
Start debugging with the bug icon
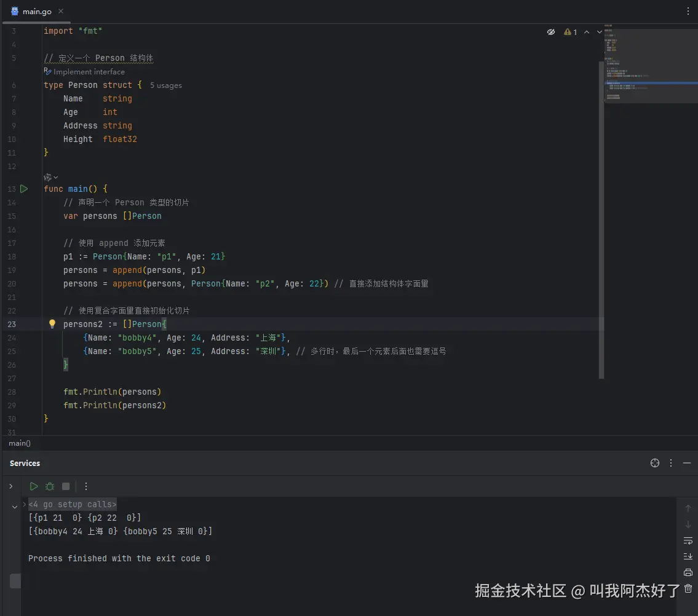click(x=50, y=486)
